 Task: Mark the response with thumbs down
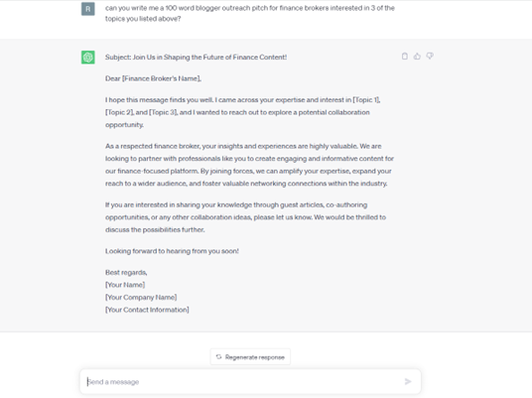[x=430, y=57]
